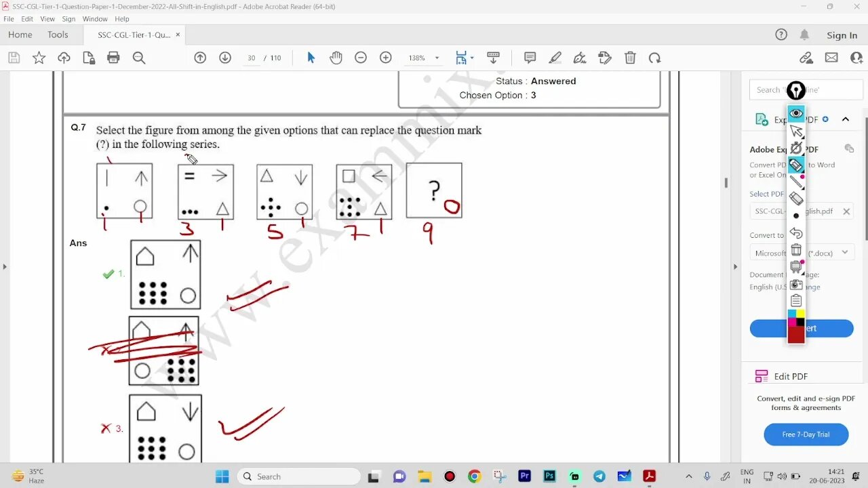This screenshot has width=868, height=488.
Task: Go to next page with down arrow
Action: pos(225,58)
